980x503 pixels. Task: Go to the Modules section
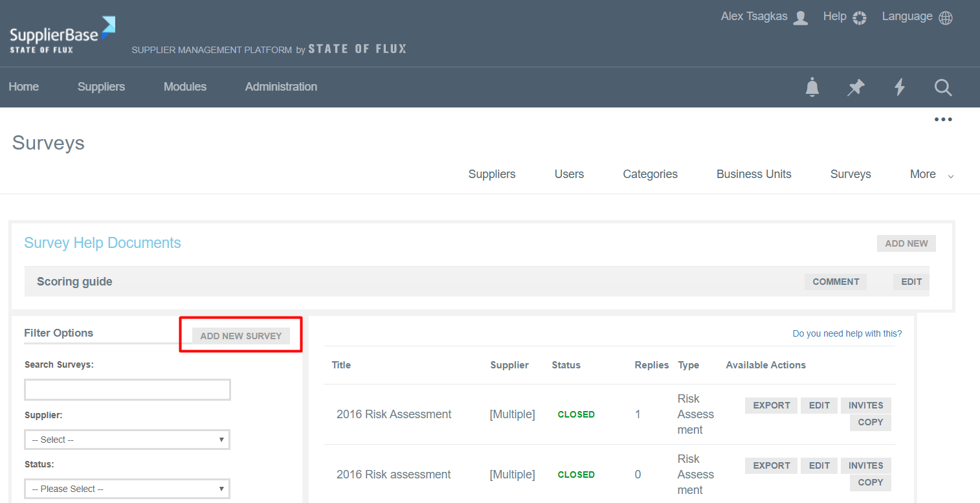click(x=184, y=87)
